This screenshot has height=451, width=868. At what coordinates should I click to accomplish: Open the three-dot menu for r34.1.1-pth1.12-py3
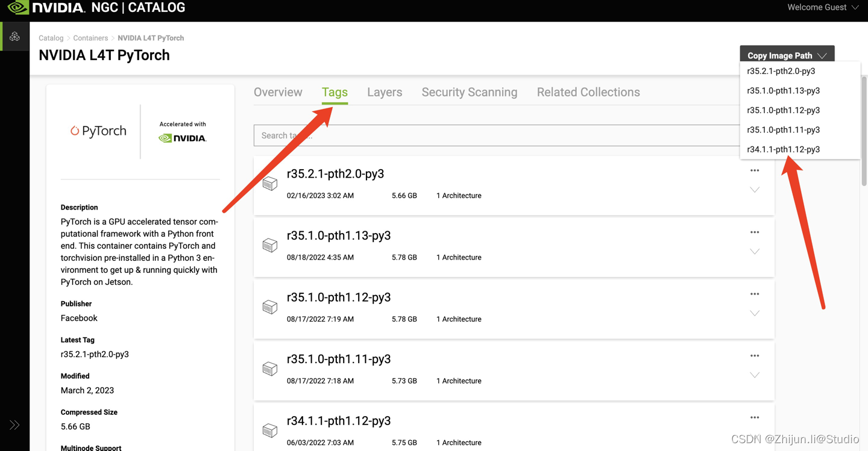point(755,417)
